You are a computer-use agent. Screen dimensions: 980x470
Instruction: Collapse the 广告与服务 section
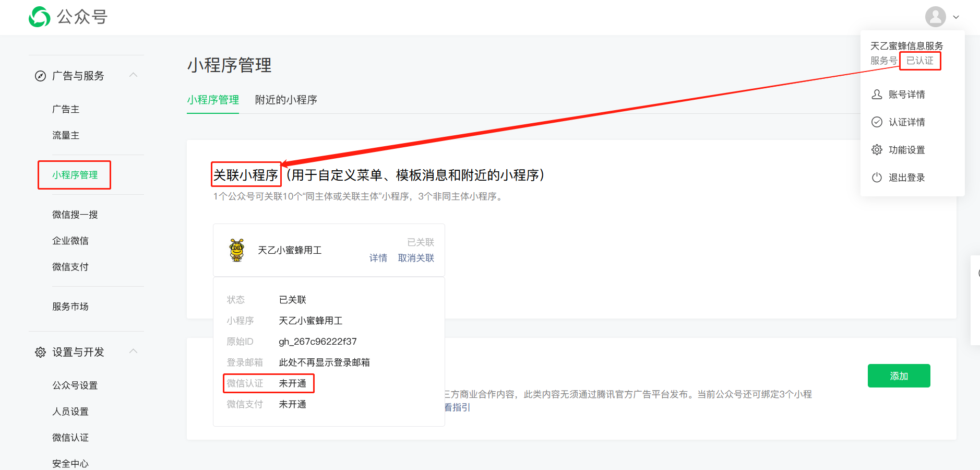point(134,75)
